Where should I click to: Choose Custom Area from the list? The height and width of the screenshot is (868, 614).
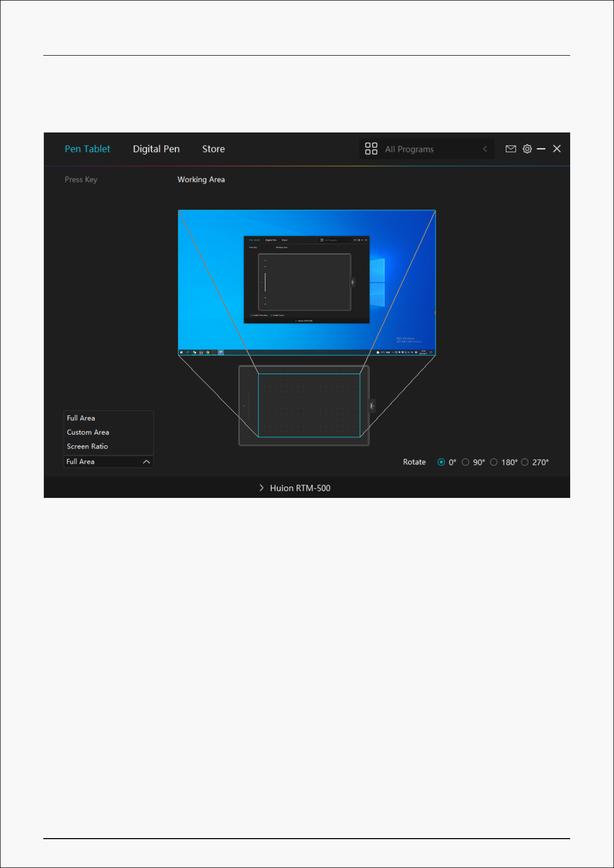(88, 432)
